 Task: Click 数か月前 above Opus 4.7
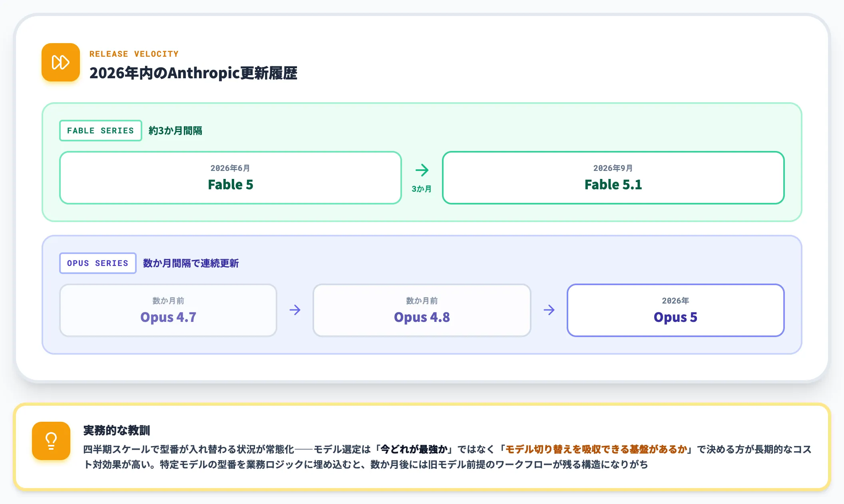click(x=168, y=301)
